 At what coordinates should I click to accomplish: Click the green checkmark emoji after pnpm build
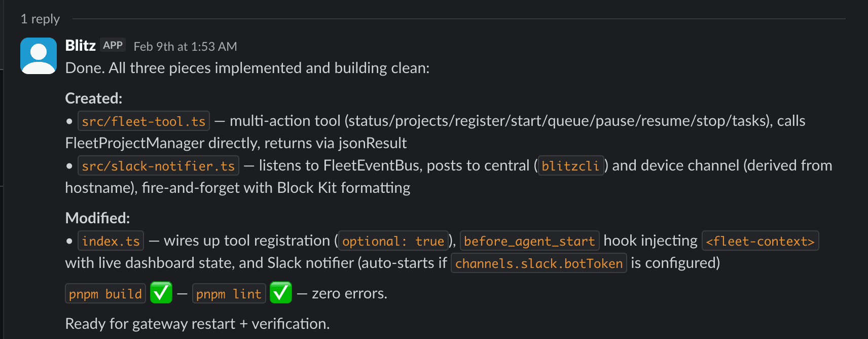[x=161, y=293]
